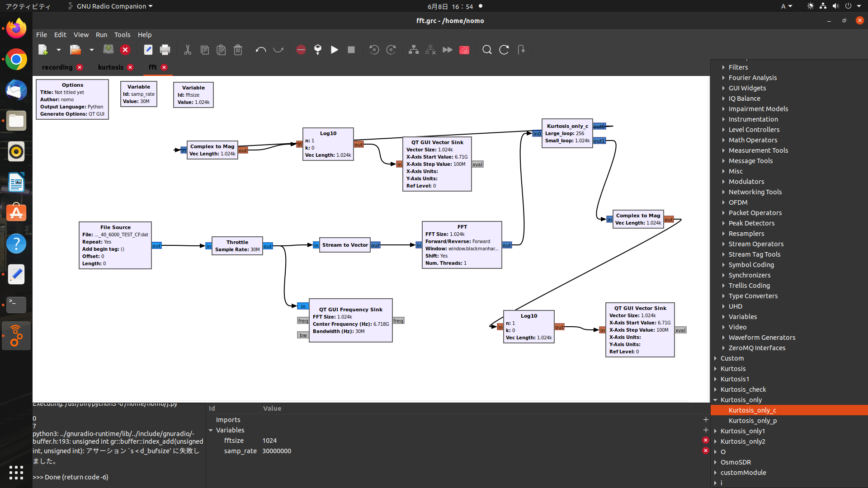
Task: Click the Cut scissors icon
Action: click(x=188, y=50)
